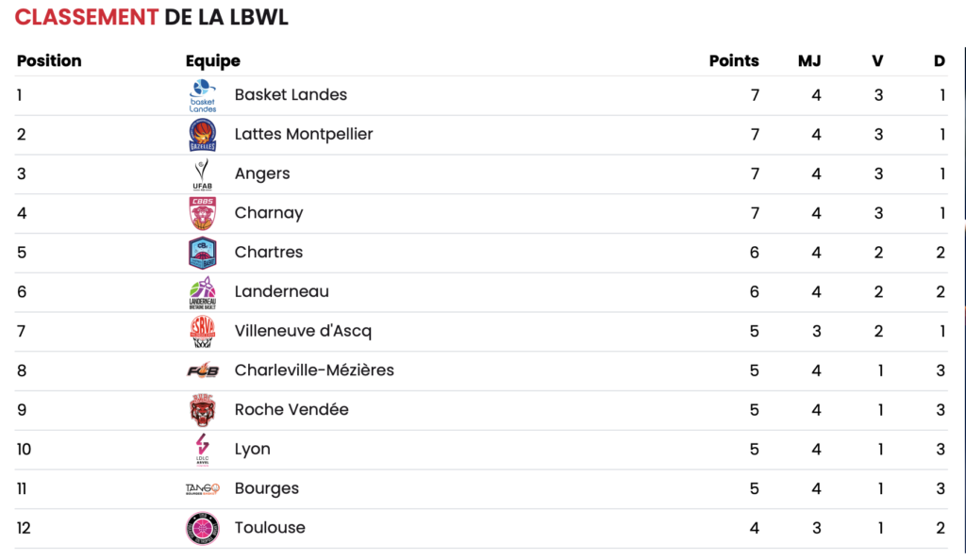Click the Roche Vendée tiger logo
Screen dimensions: 966x560
point(203,410)
